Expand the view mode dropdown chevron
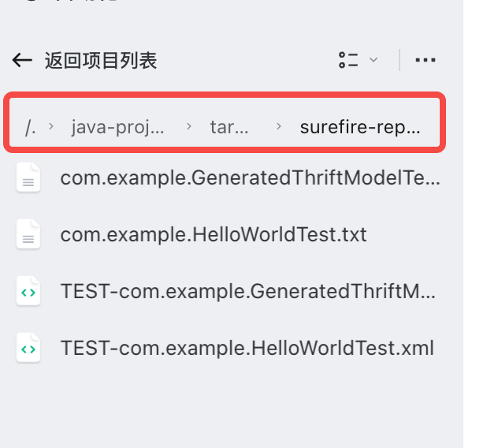This screenshot has width=487, height=448. click(x=374, y=60)
